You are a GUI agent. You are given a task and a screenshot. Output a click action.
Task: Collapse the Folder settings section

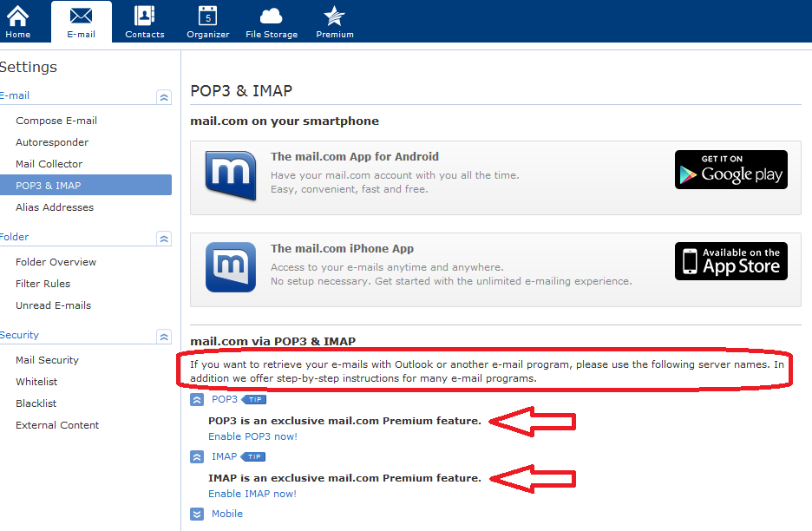pyautogui.click(x=164, y=239)
